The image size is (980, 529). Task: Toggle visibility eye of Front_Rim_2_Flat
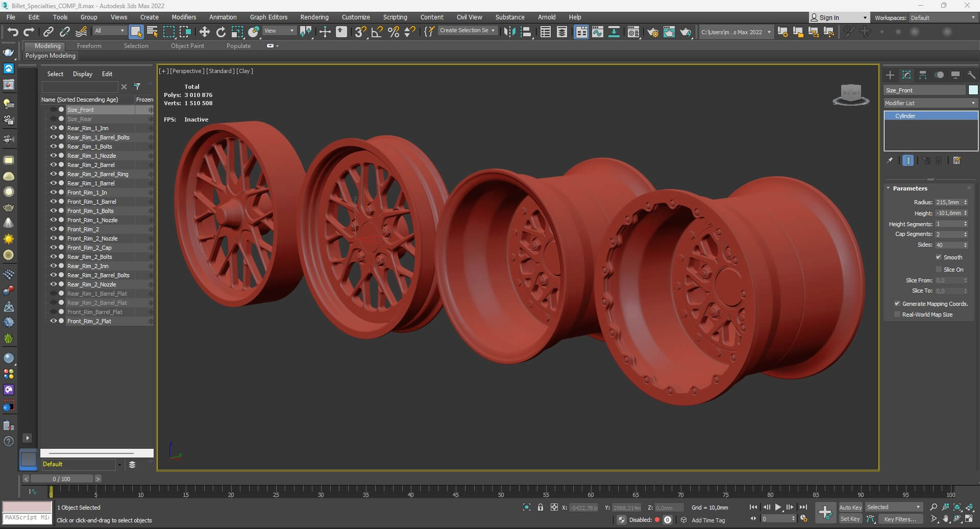(x=53, y=321)
